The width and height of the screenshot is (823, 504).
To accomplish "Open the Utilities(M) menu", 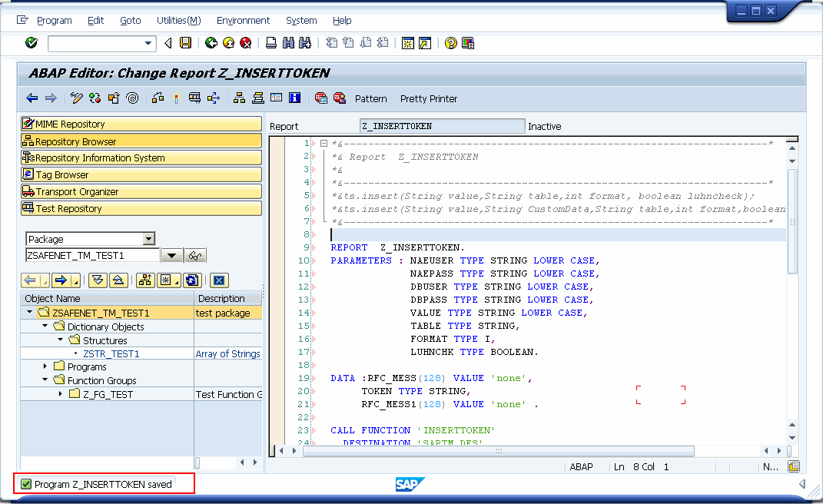I will (x=178, y=21).
